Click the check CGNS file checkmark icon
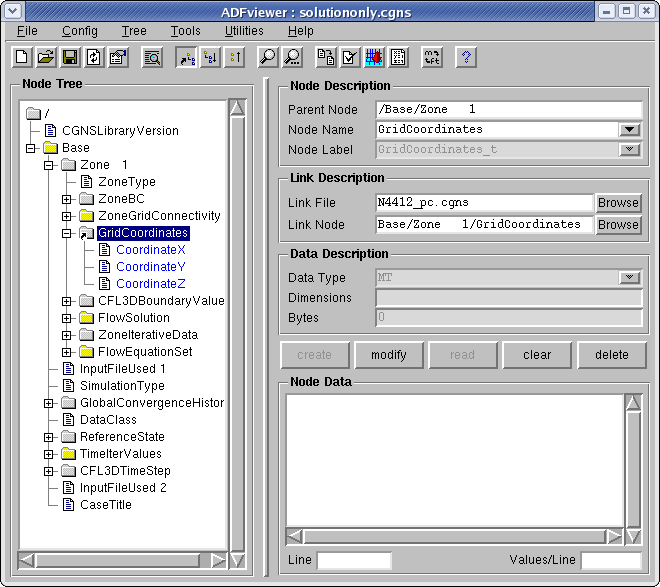The width and height of the screenshot is (660, 587). tap(350, 57)
